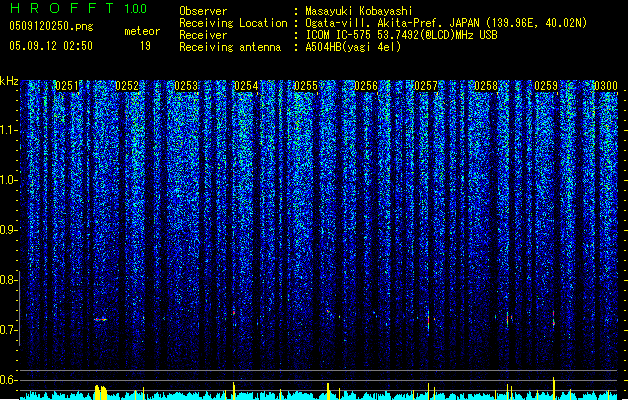The height and width of the screenshot is (400, 629).
Task: Click the HROFFT 1.0.0 title text
Action: (78, 8)
